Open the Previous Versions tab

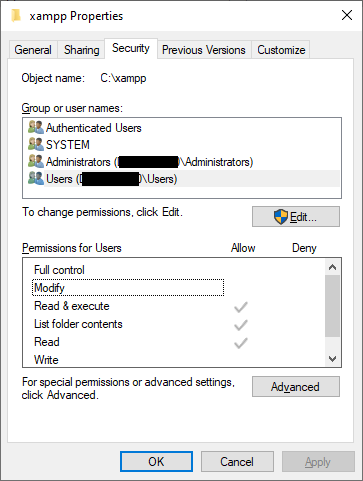[204, 50]
